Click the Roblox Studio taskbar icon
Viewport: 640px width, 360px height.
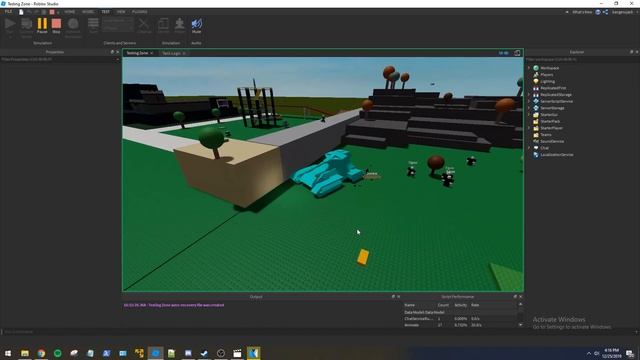156,353
